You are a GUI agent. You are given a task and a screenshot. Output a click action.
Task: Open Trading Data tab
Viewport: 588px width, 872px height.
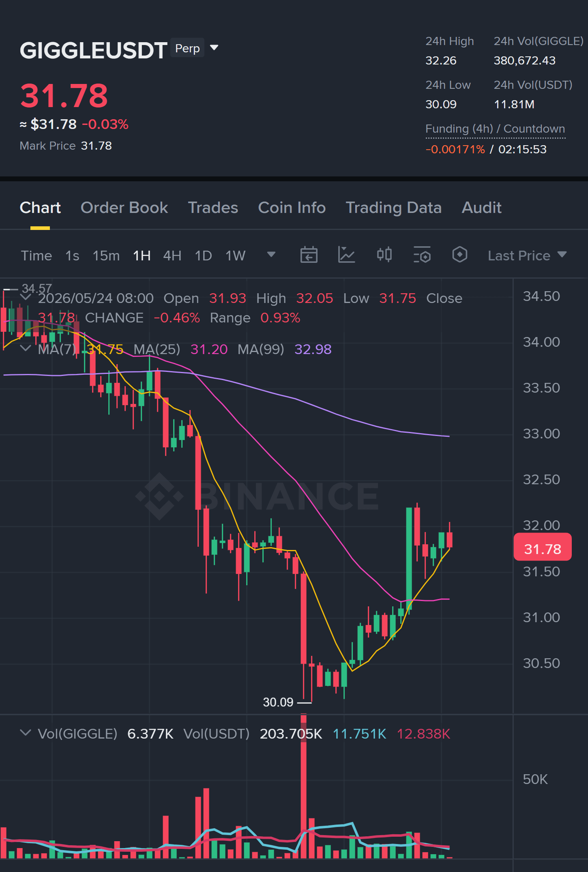point(394,208)
